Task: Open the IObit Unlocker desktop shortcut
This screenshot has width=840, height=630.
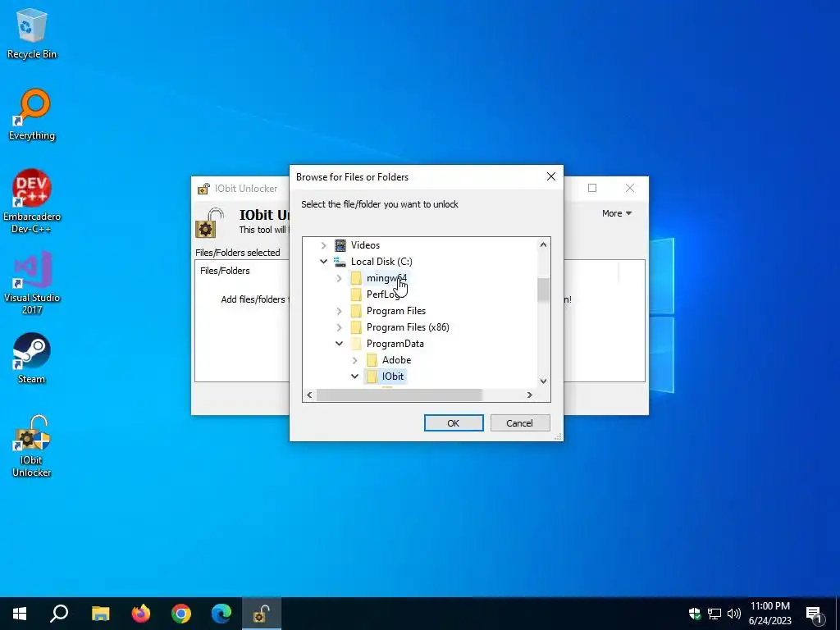Action: click(32, 445)
